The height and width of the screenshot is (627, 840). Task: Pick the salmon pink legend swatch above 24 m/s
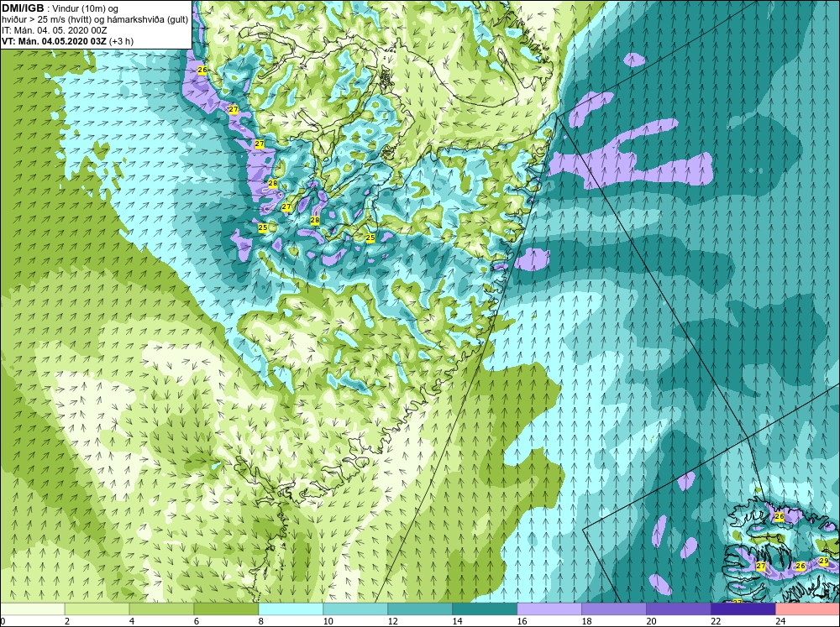click(x=808, y=609)
